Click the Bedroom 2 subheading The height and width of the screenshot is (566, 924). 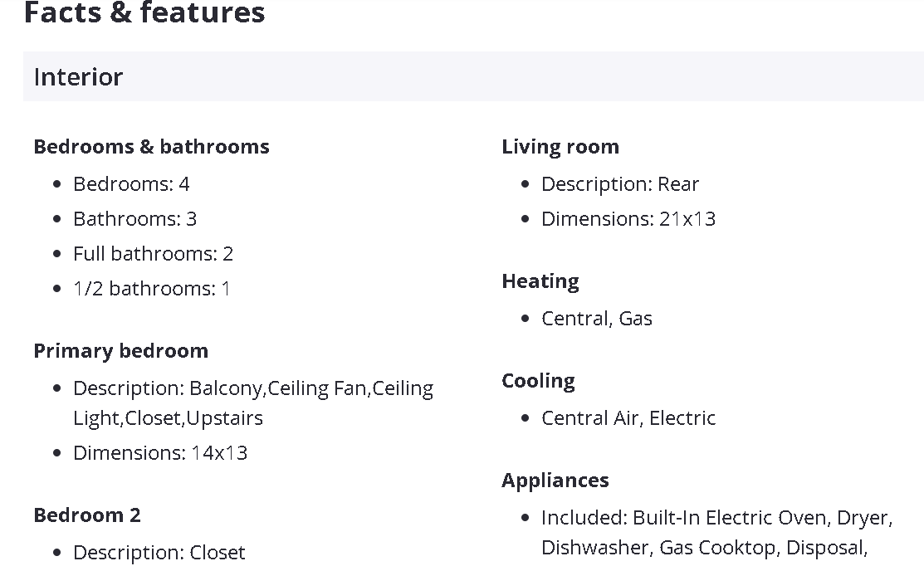click(87, 515)
